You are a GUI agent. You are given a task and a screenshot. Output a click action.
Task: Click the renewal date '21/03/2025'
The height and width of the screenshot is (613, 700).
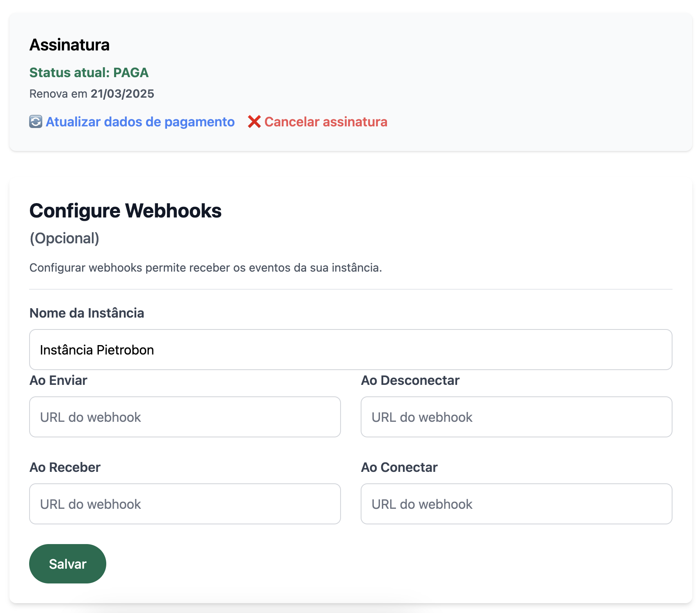(x=122, y=94)
